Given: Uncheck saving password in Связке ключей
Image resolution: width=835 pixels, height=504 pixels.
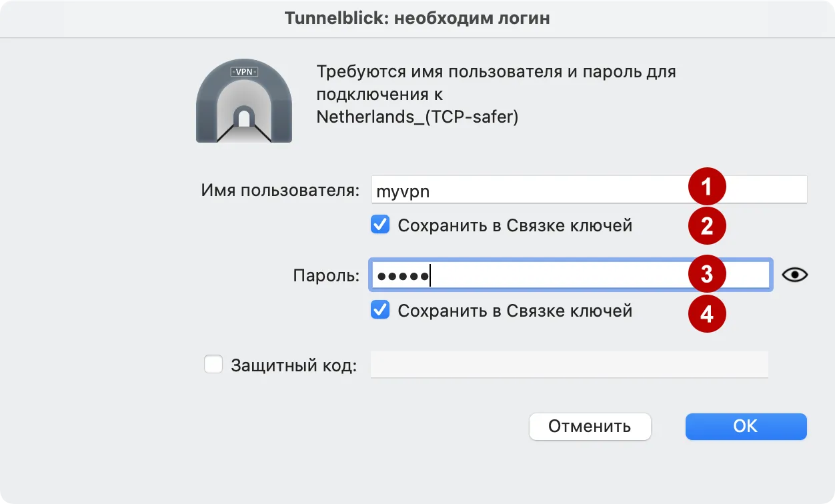Looking at the screenshot, I should coord(379,309).
